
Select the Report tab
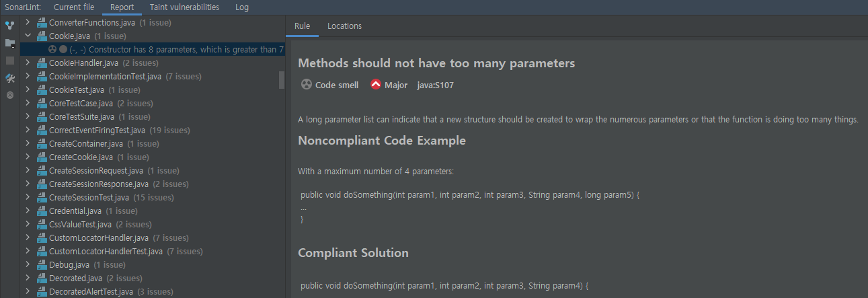(x=122, y=7)
